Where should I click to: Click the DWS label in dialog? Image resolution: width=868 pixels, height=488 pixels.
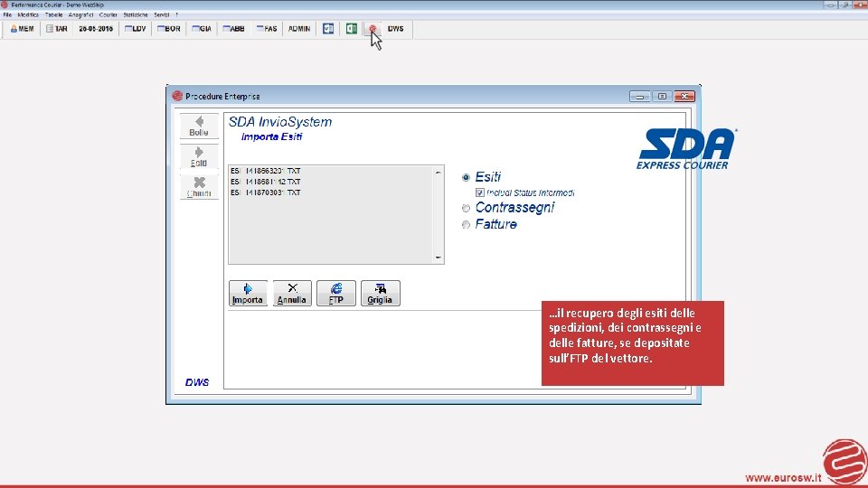[196, 382]
